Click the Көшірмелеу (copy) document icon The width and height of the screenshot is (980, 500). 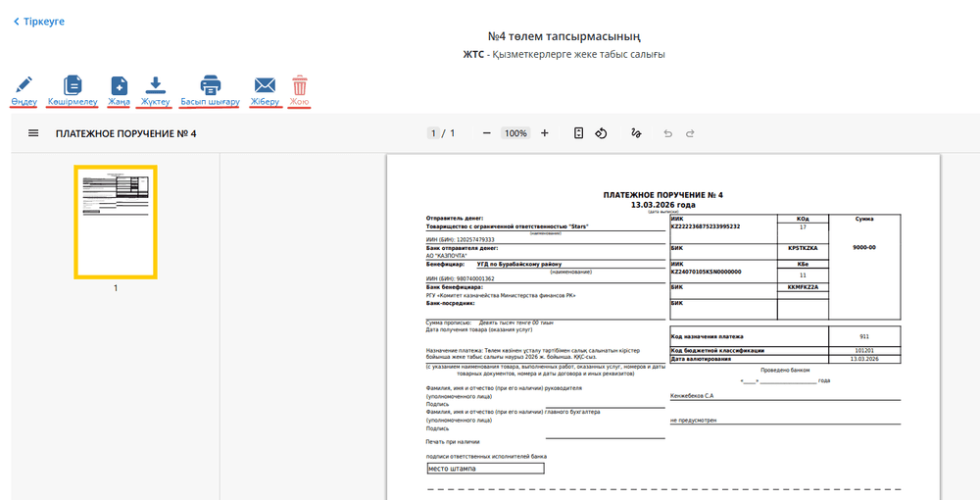(x=73, y=85)
